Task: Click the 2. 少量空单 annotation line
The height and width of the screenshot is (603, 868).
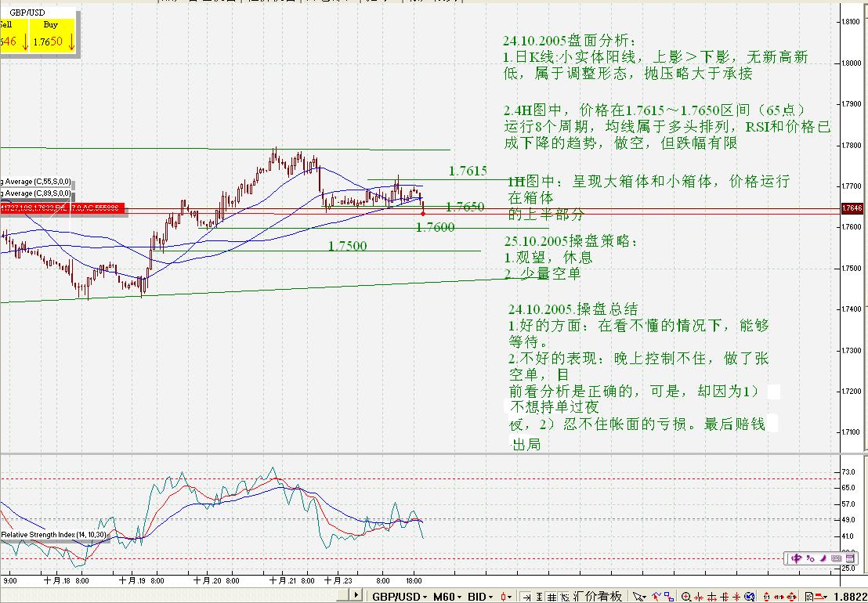Action: click(542, 273)
